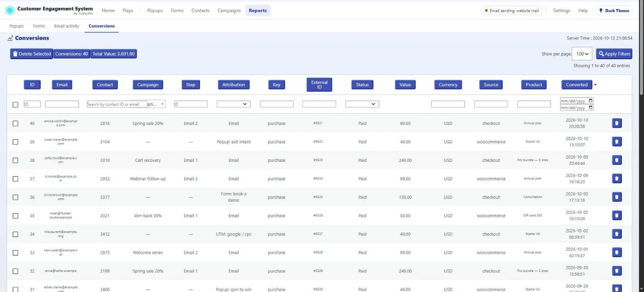
Task: Click 'Cart recovery' campaign cell
Action: tap(148, 160)
